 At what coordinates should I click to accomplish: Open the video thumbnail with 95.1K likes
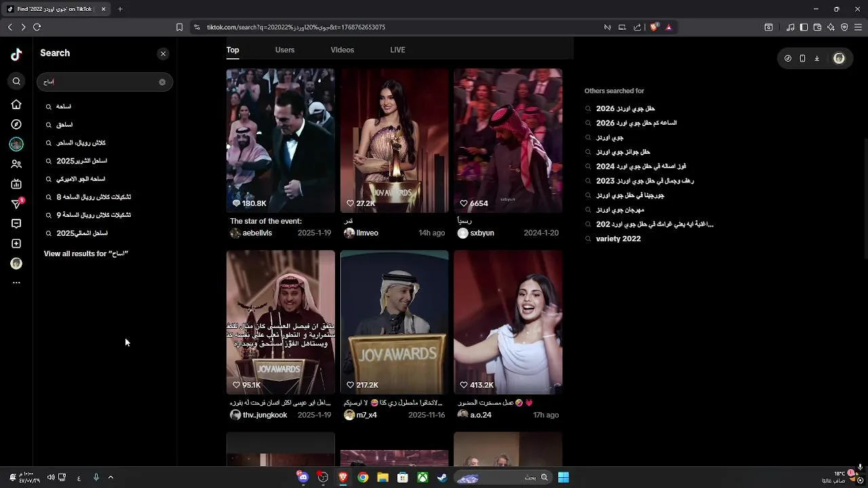(x=281, y=322)
